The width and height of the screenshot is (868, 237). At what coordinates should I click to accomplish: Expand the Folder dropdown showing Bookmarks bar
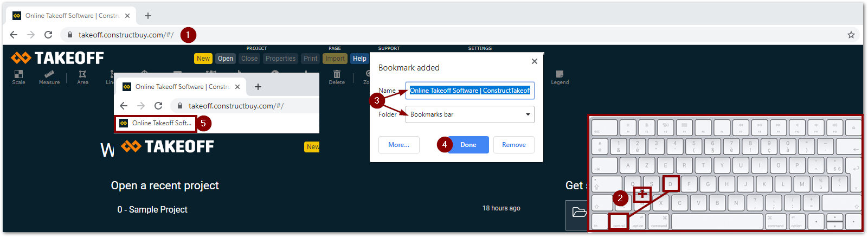pos(470,114)
